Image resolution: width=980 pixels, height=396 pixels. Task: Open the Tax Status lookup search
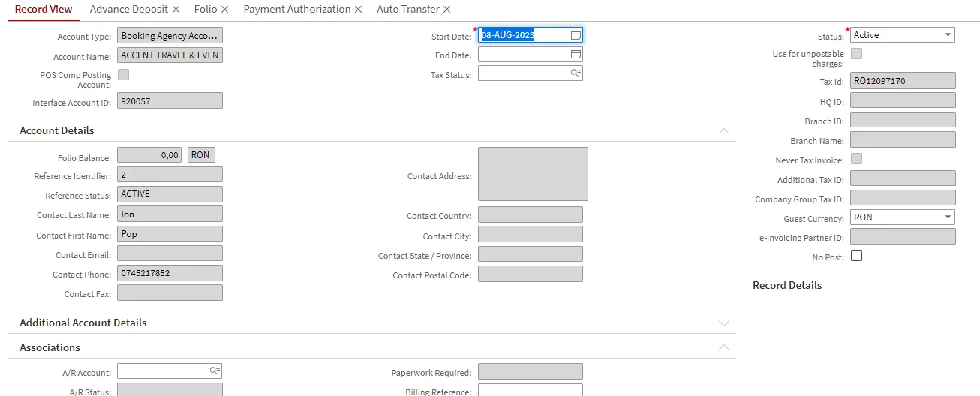pos(576,73)
